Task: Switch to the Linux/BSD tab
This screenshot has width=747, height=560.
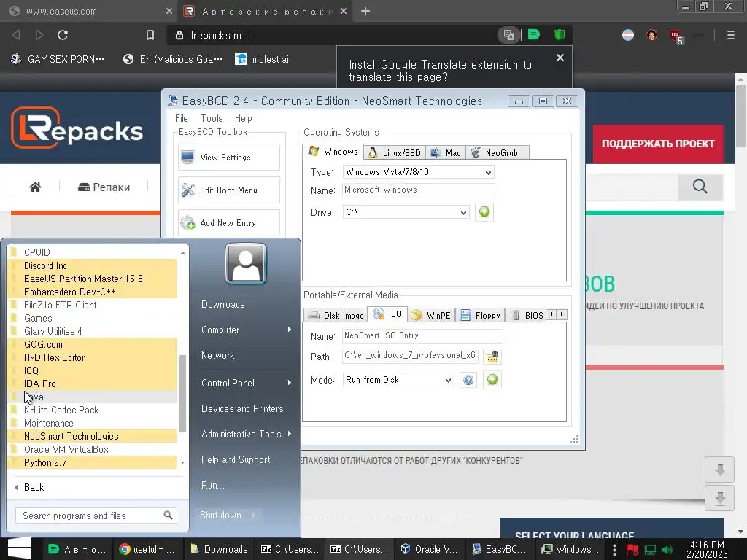Action: pyautogui.click(x=395, y=153)
